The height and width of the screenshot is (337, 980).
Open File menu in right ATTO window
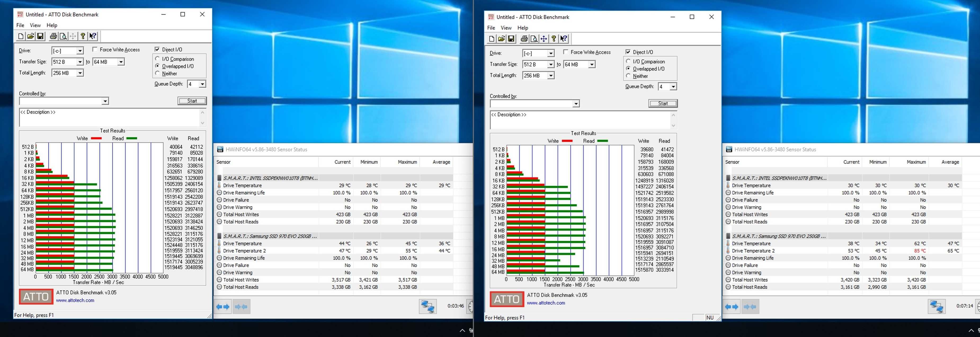(491, 28)
